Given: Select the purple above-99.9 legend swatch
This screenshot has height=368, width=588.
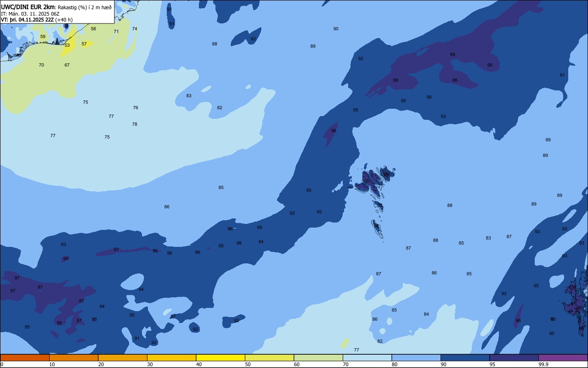Looking at the screenshot, I should click(563, 357).
